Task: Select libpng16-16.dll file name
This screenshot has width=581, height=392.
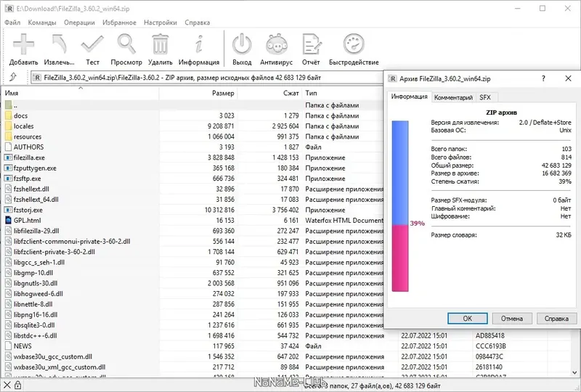Action: pyautogui.click(x=36, y=314)
